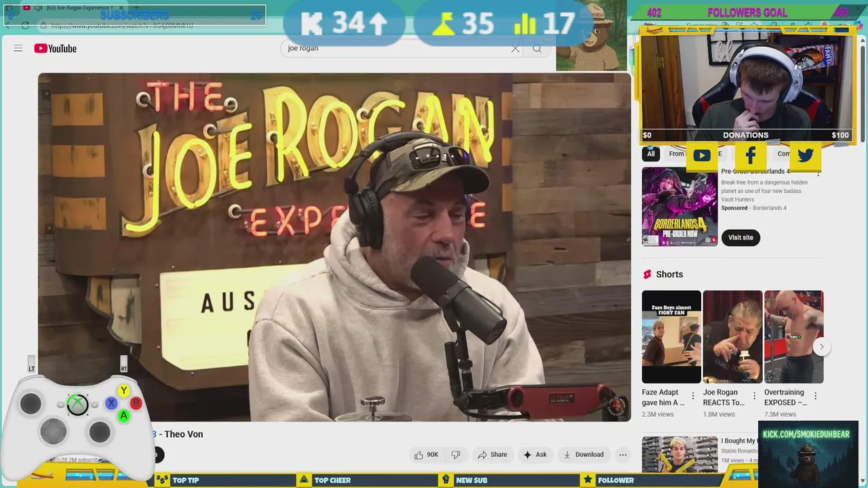Run search with the magnifier button
Viewport: 868px width, 488px height.
coord(537,48)
